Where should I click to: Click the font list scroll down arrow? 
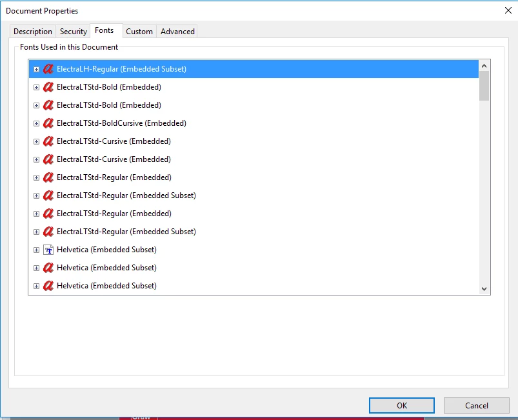(484, 289)
